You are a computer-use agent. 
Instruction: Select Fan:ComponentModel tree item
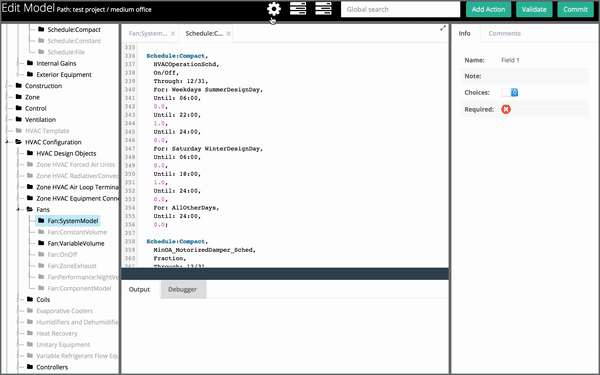pos(79,289)
